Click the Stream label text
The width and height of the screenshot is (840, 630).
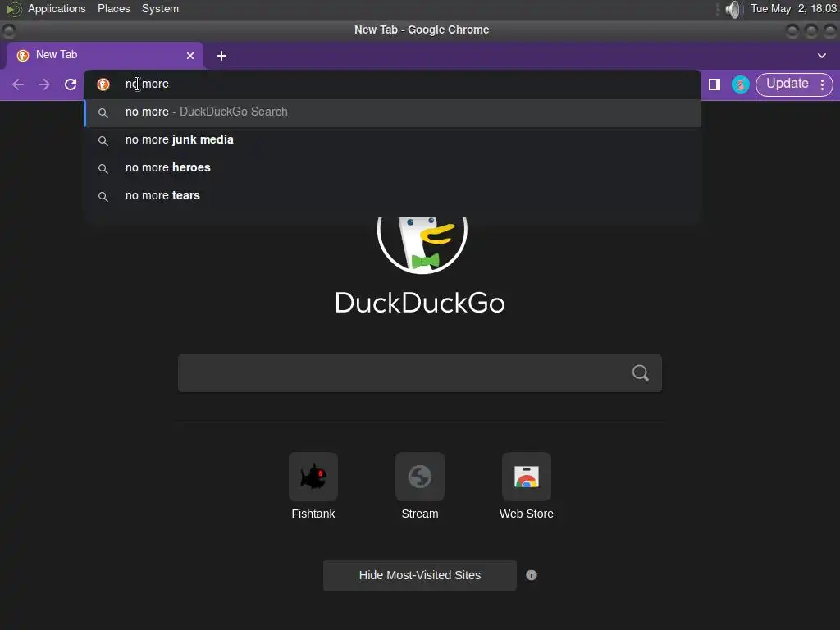420,514
